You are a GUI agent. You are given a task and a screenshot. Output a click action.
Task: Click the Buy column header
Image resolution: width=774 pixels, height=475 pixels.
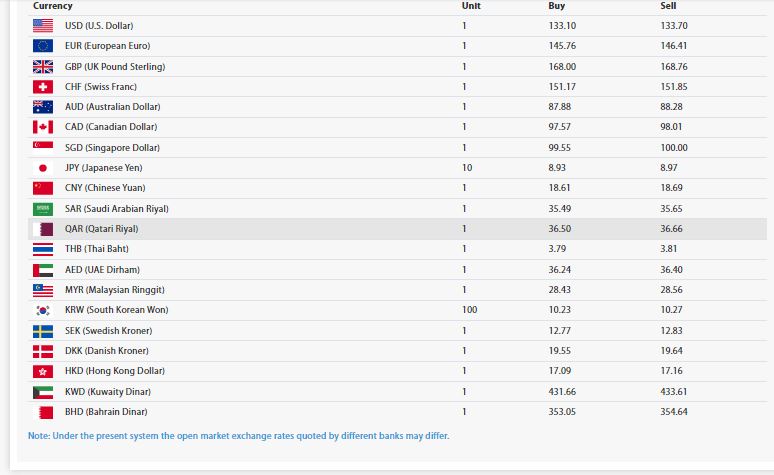click(557, 6)
